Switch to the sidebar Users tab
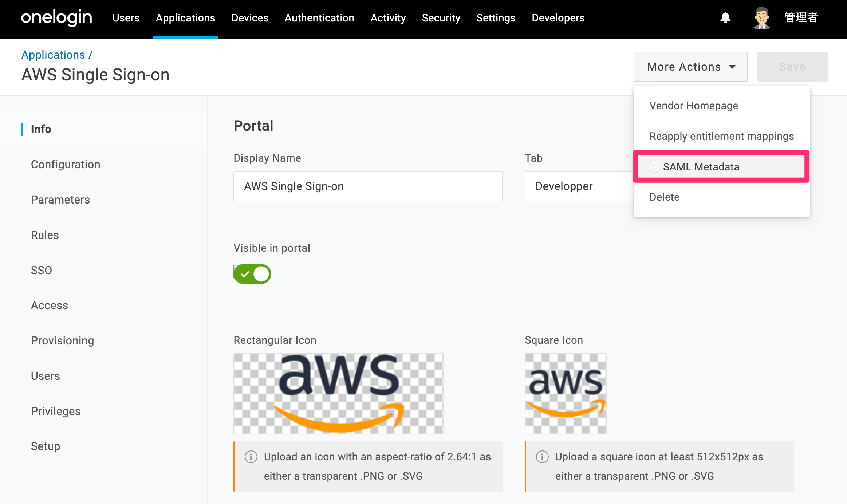 (46, 376)
